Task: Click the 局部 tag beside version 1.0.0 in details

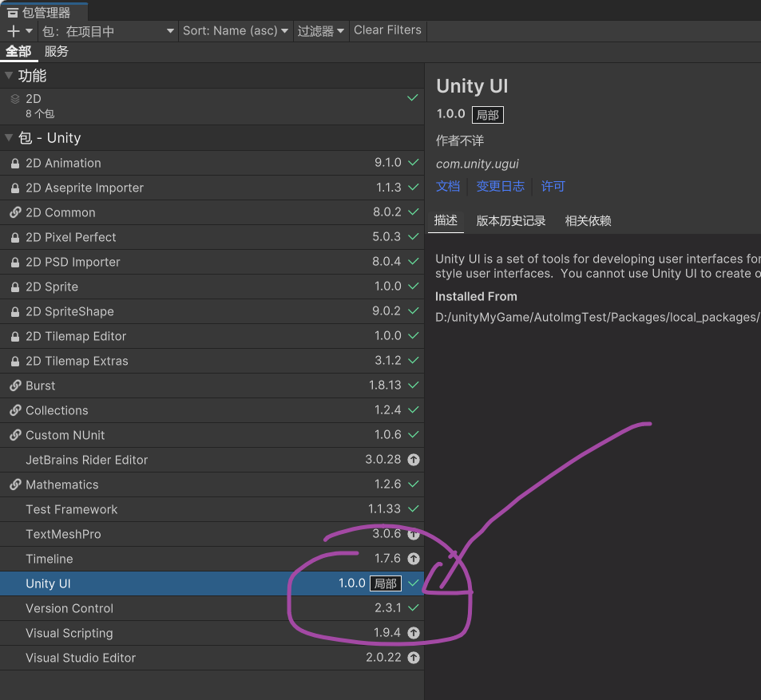Action: pos(488,115)
